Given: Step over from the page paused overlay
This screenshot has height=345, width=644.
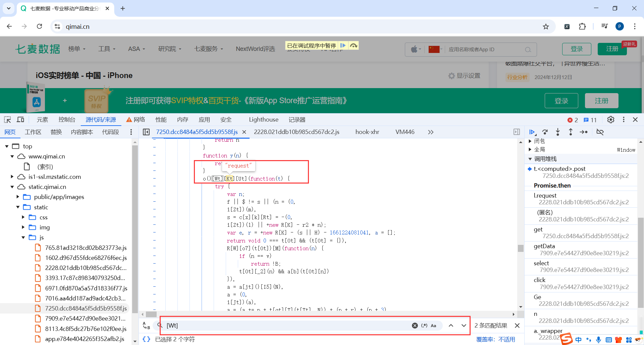Looking at the screenshot, I should pos(354,46).
